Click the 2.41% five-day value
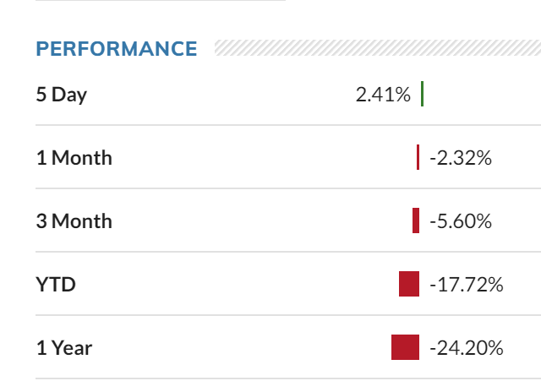 [383, 95]
